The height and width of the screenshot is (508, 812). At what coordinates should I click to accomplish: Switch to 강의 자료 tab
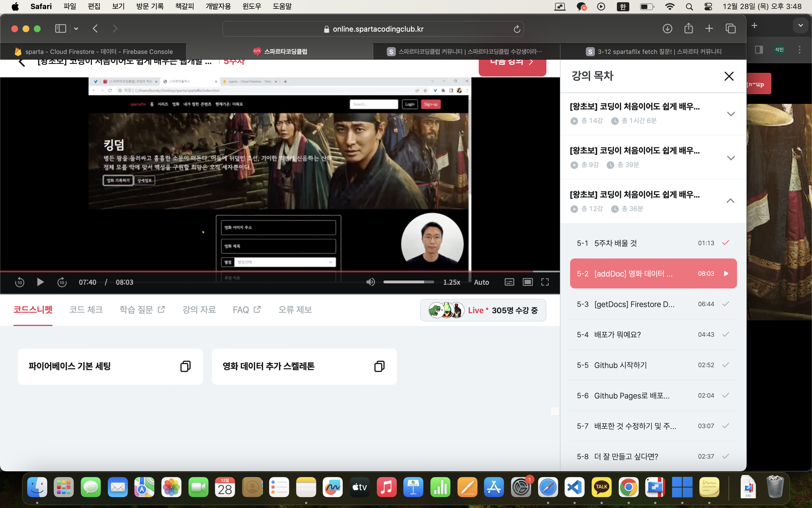(199, 310)
